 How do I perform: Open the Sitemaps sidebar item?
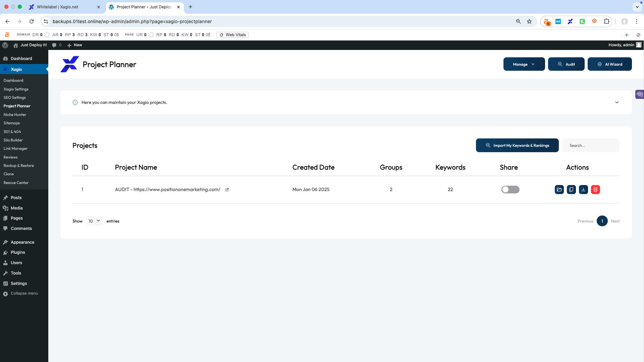tap(12, 123)
